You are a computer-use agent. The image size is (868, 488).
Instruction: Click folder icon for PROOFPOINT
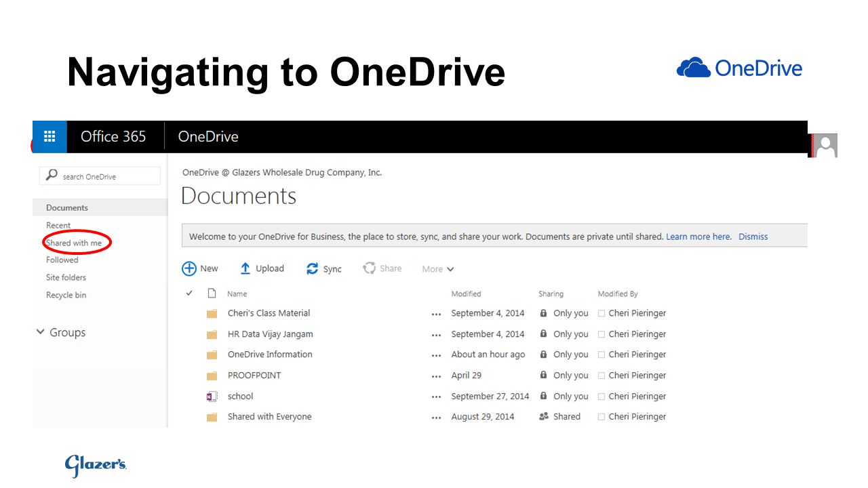(212, 375)
